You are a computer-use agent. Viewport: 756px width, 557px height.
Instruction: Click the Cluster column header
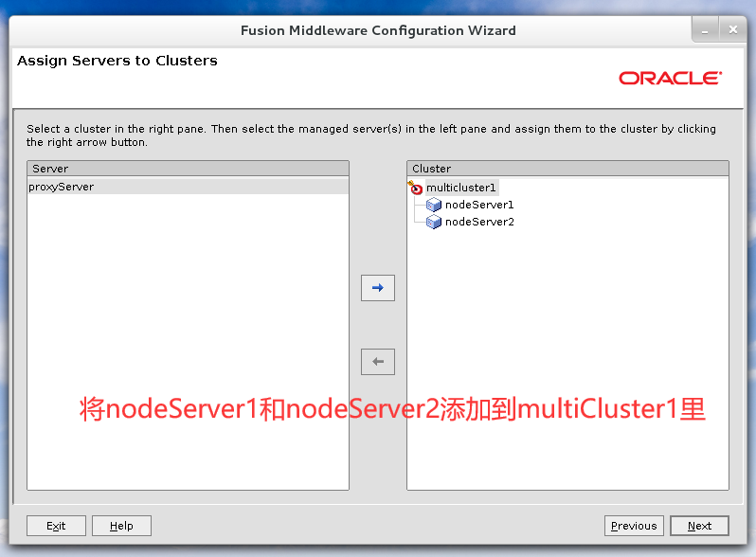point(567,169)
